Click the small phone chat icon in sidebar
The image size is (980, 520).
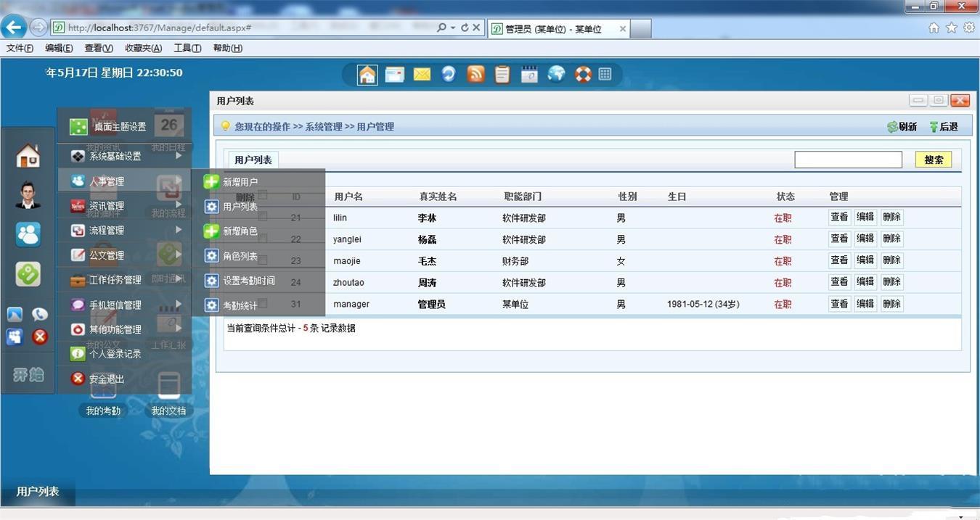(x=40, y=315)
